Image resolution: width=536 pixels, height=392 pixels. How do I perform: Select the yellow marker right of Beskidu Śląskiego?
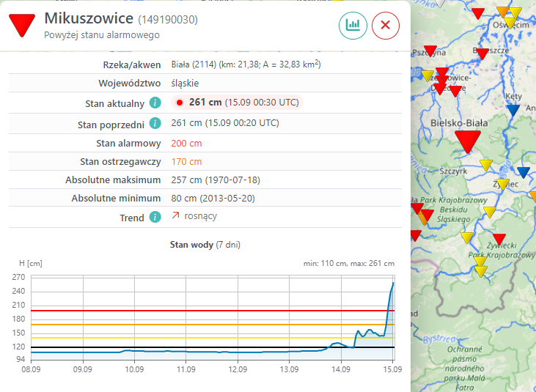(x=490, y=212)
